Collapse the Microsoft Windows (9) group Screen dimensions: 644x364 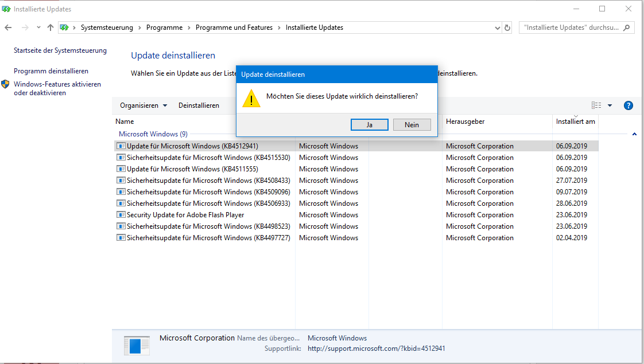pyautogui.click(x=634, y=134)
